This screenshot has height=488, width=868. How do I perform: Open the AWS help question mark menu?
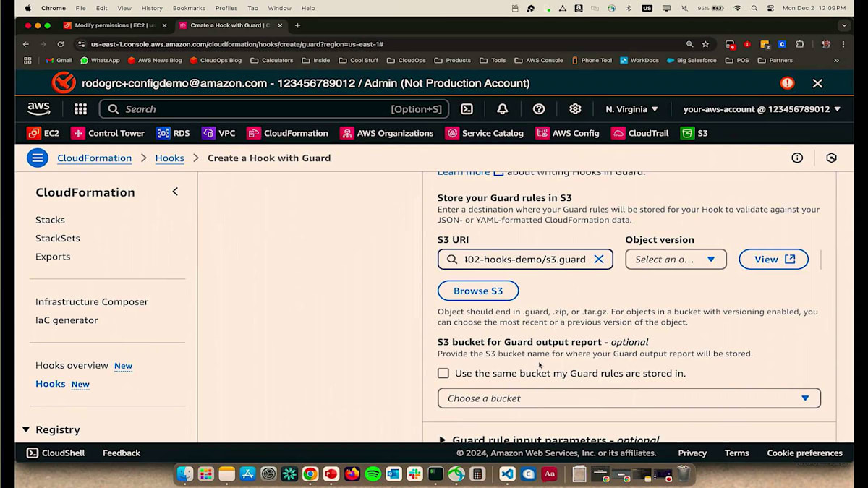[539, 109]
